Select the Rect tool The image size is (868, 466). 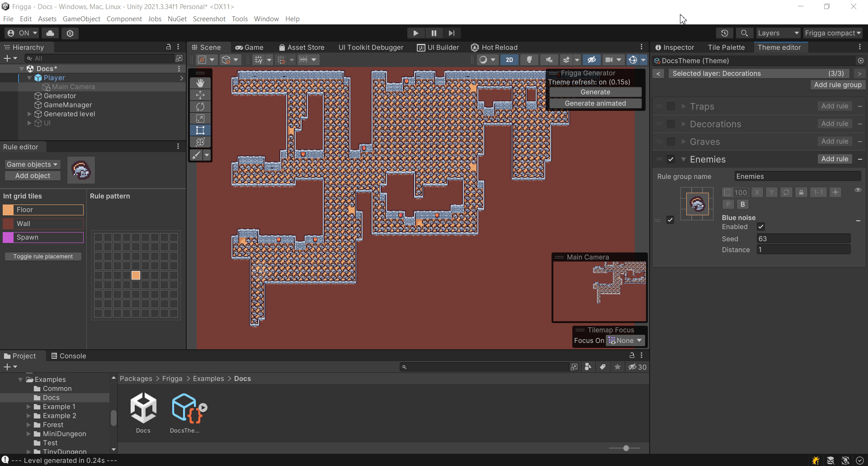tap(200, 130)
